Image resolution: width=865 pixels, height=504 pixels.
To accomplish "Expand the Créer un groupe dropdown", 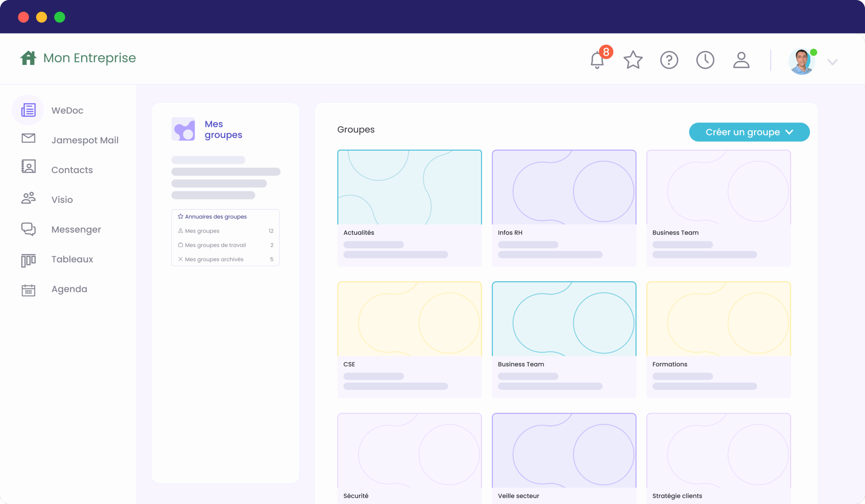I will 749,132.
